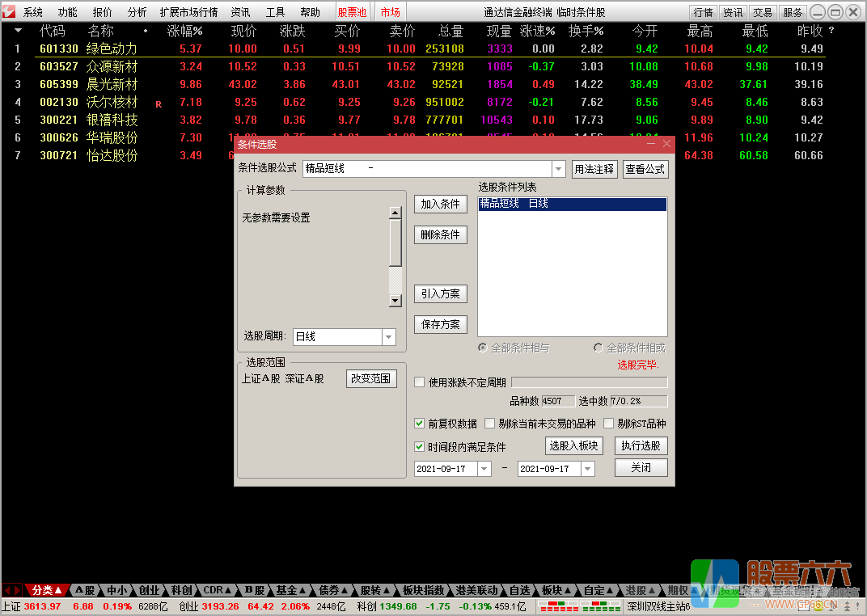Open the 分析 menu

coord(137,12)
